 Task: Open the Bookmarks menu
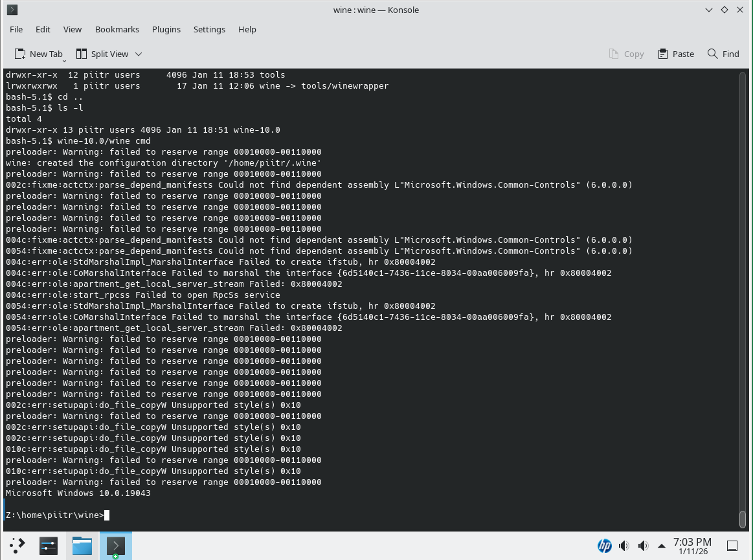click(117, 29)
